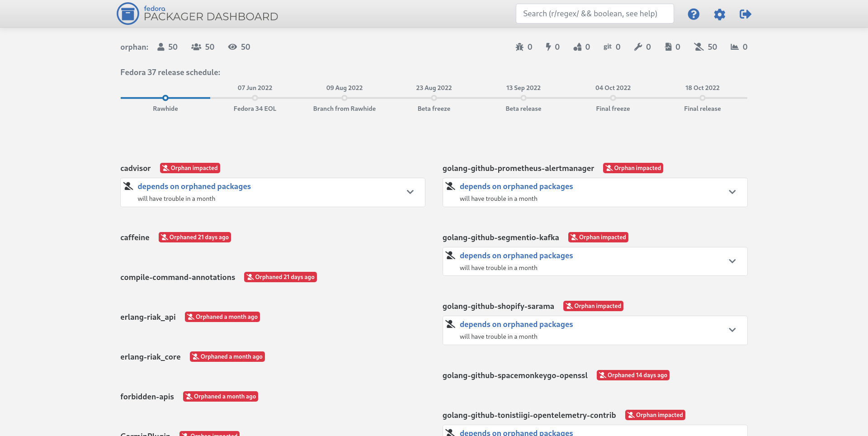This screenshot has height=436, width=868.
Task: Click the Rawhide timeline marker
Action: coord(165,98)
